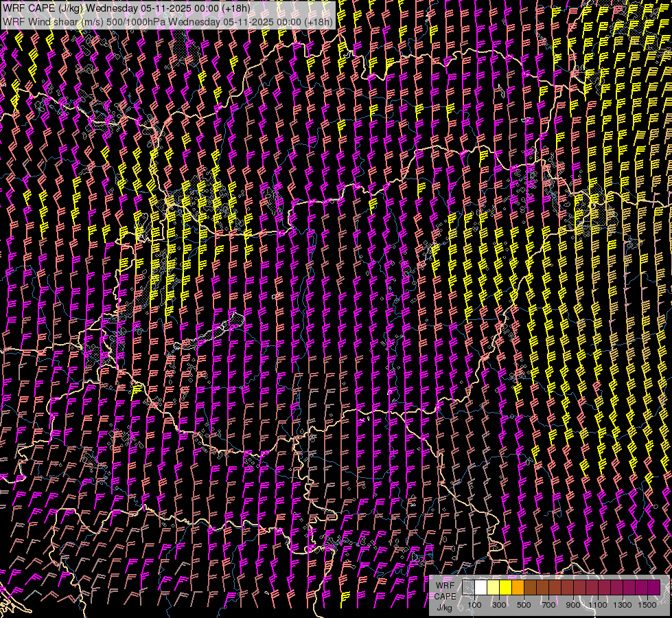Click the 'WRF' word in the legend
This screenshot has width=672, height=618.
(x=445, y=586)
